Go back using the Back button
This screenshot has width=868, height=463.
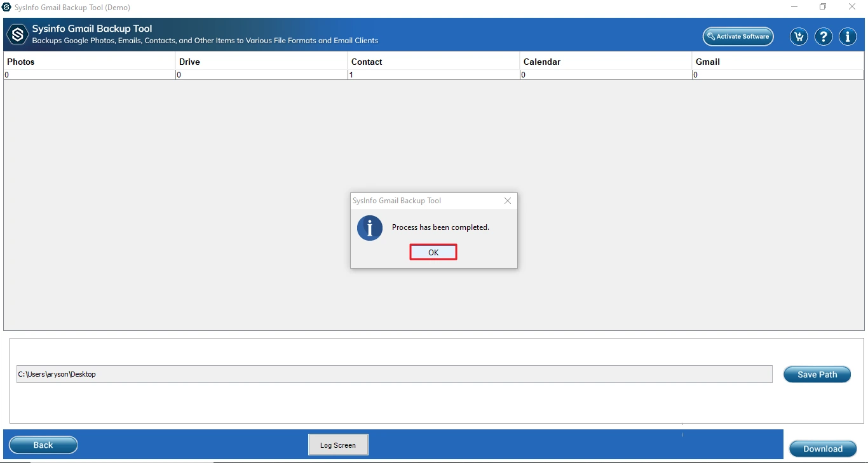[x=43, y=445]
